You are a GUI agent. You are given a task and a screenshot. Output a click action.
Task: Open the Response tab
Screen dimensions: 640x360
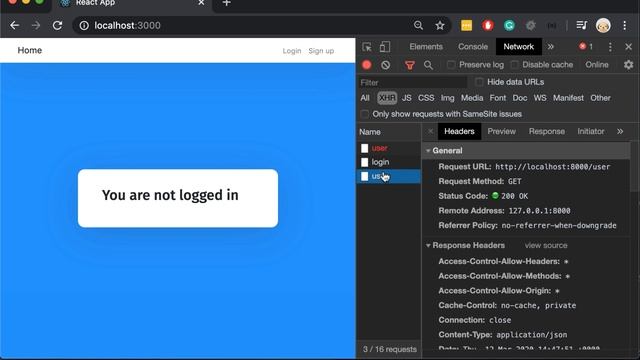pyautogui.click(x=547, y=131)
